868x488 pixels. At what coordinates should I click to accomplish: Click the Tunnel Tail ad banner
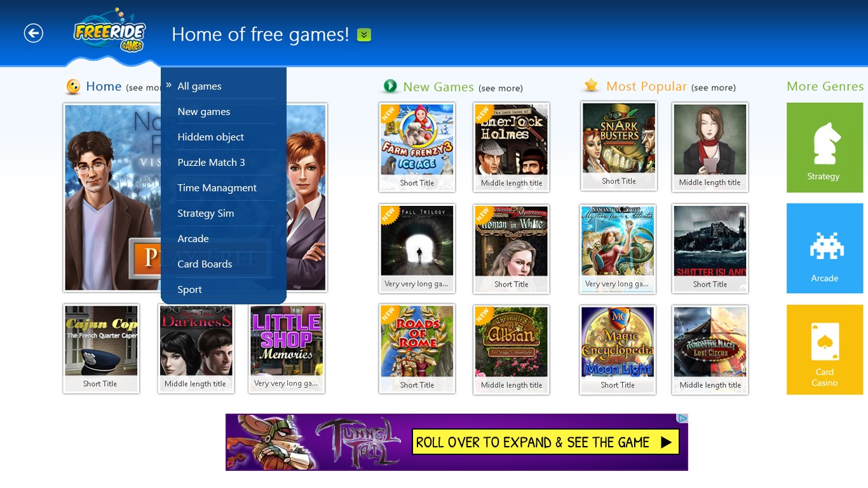[x=456, y=442]
